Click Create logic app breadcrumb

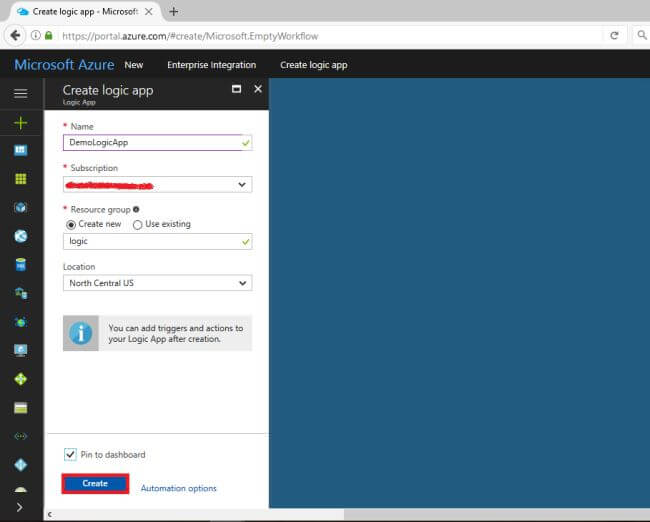(314, 65)
